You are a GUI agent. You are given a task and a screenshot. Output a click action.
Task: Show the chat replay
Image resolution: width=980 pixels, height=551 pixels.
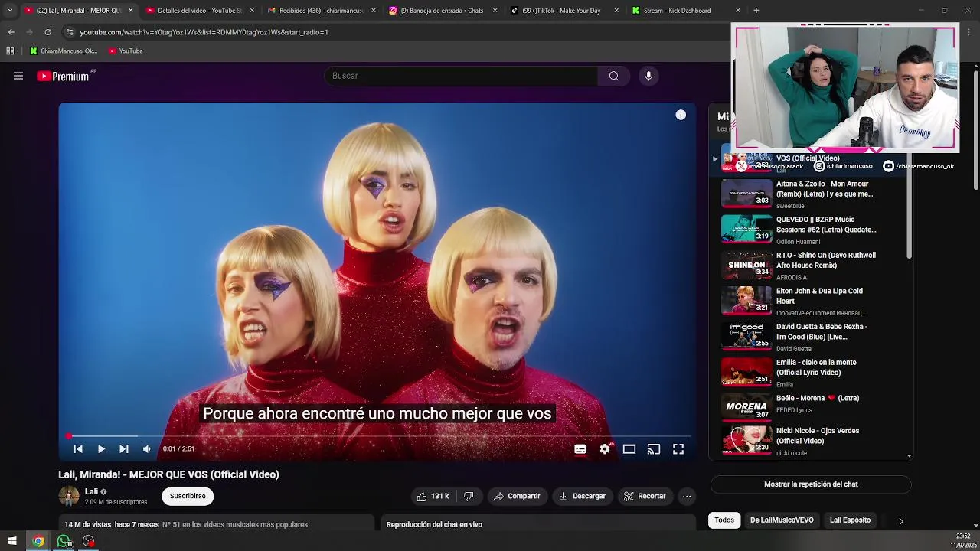(x=811, y=484)
